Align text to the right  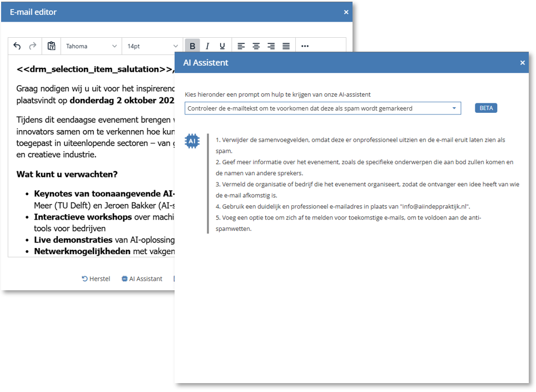[x=271, y=46]
